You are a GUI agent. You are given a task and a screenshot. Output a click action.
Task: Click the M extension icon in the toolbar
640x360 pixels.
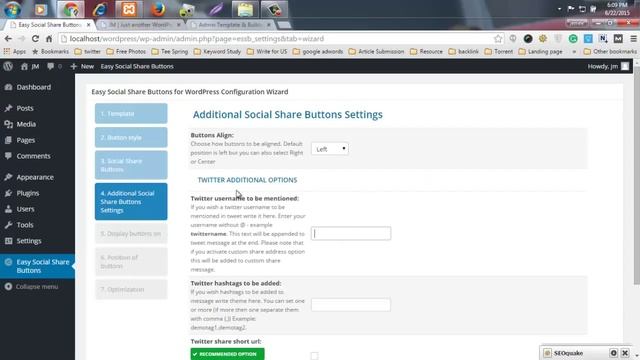click(x=618, y=39)
